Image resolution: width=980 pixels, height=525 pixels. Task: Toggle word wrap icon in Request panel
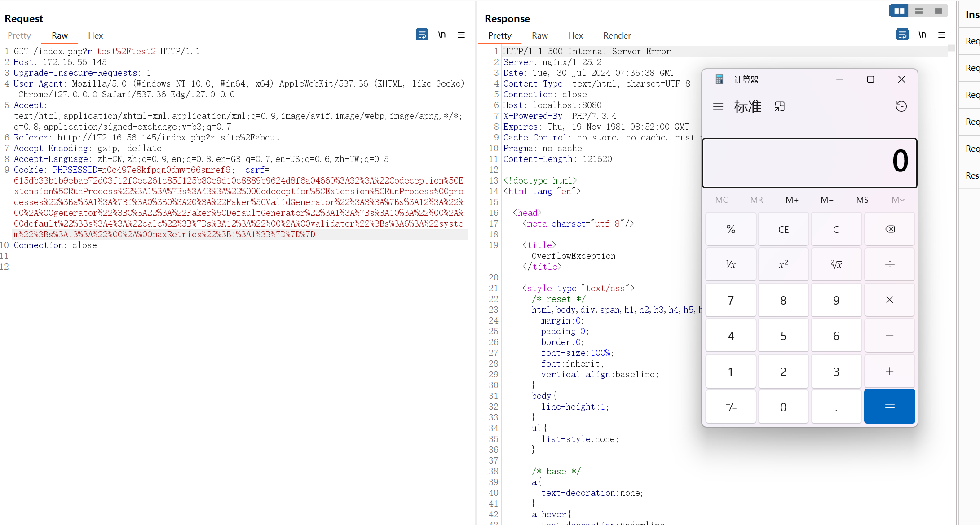pos(422,35)
